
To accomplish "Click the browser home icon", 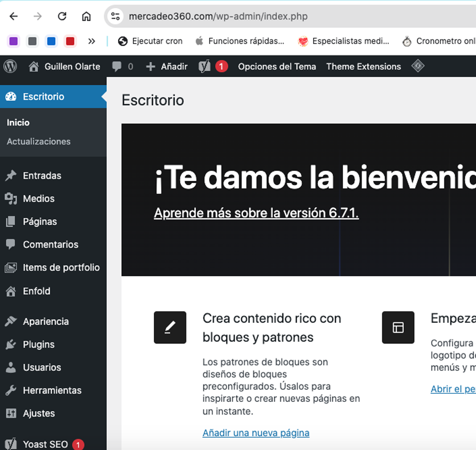I will click(x=86, y=16).
